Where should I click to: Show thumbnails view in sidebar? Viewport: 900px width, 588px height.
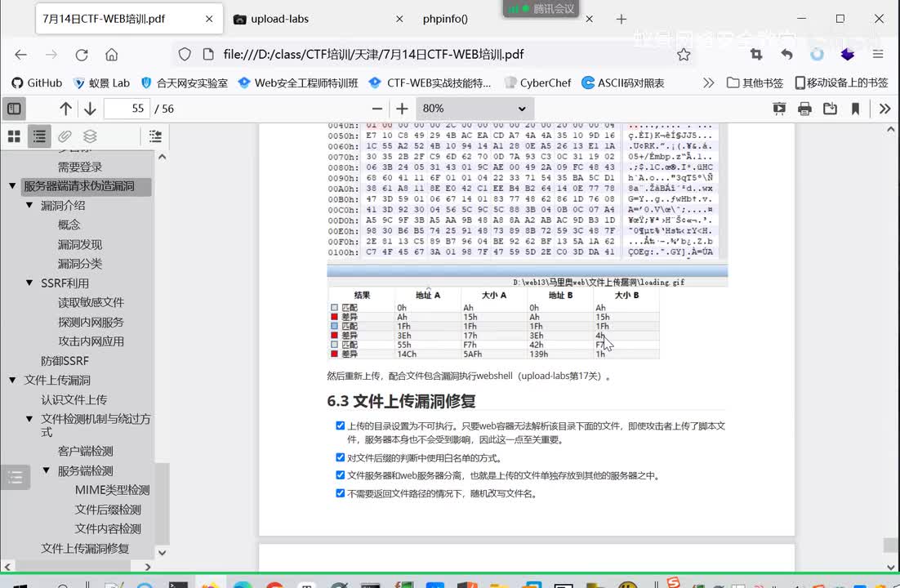15,136
